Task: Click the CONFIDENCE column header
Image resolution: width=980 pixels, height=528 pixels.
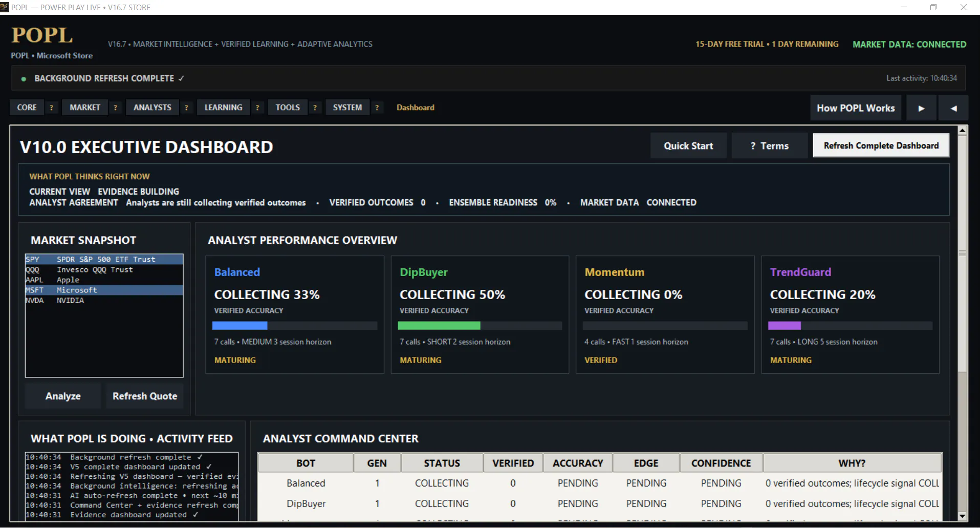Action: 721,463
